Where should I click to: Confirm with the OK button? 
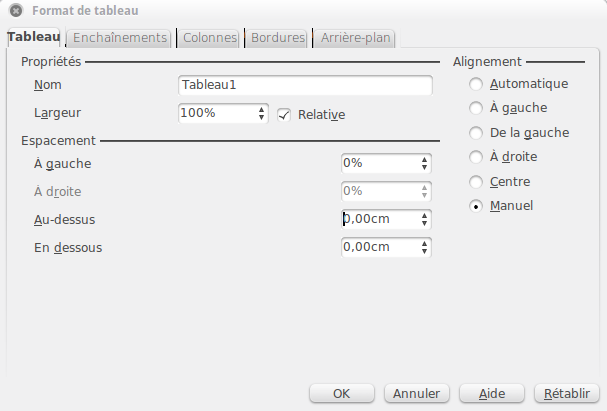pyautogui.click(x=341, y=394)
